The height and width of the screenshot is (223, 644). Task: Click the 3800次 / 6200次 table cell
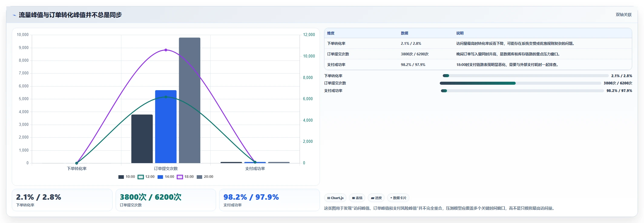(415, 54)
